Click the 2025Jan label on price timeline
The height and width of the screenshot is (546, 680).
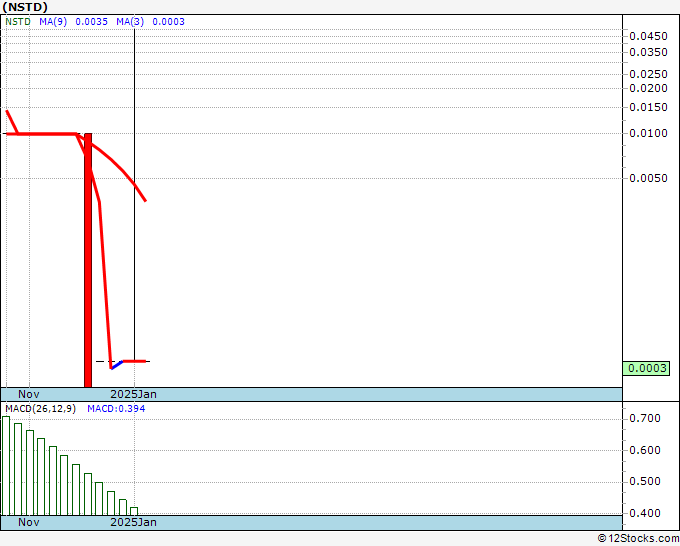[x=134, y=394]
